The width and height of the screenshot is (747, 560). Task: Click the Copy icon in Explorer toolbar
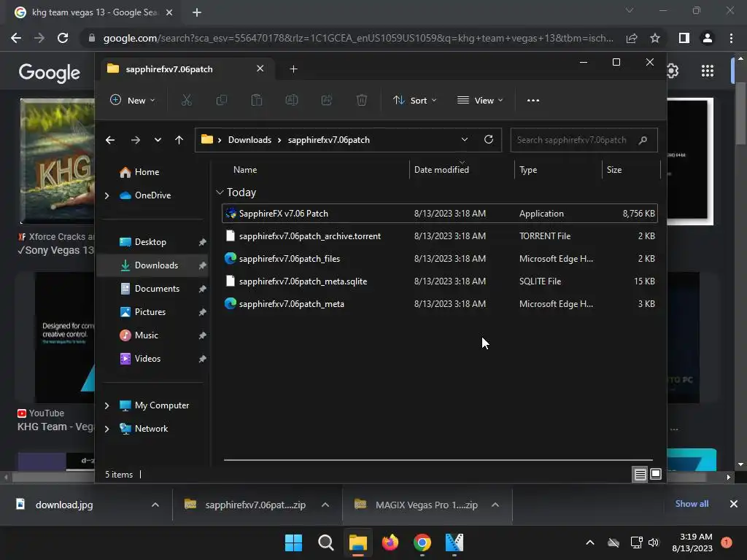(x=222, y=100)
